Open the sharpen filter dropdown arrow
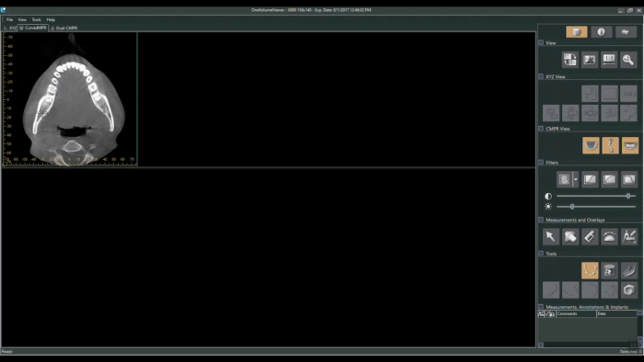Viewport: 644px width, 362px height. 575,179
